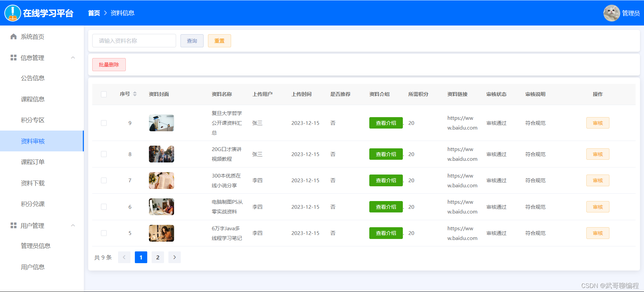
Task: Click 查看介绍 for 复旦大学哲学 row
Action: click(x=386, y=123)
